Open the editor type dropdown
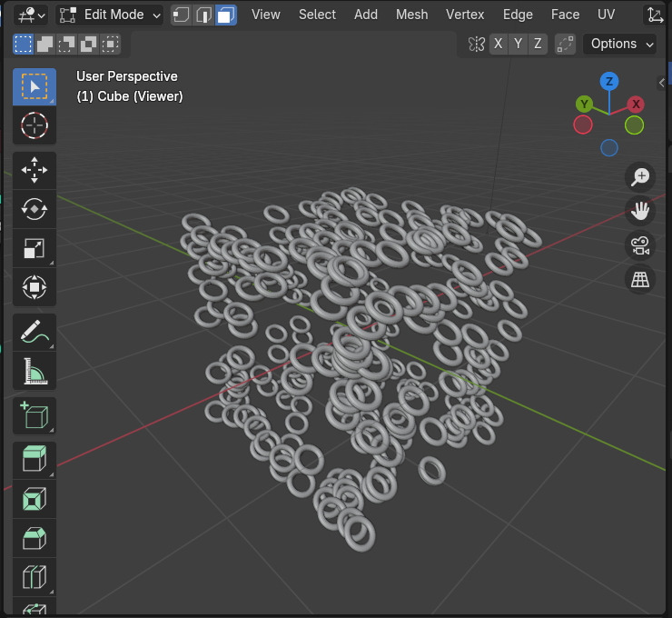The image size is (672, 618). (31, 15)
